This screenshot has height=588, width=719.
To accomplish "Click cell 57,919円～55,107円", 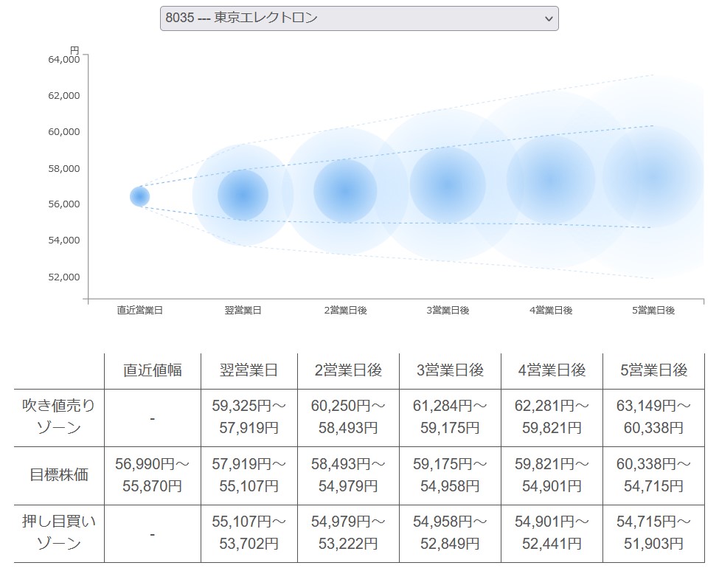I will coord(249,475).
